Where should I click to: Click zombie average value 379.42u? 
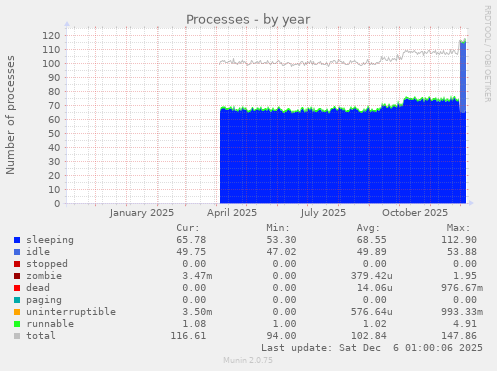pyautogui.click(x=372, y=276)
